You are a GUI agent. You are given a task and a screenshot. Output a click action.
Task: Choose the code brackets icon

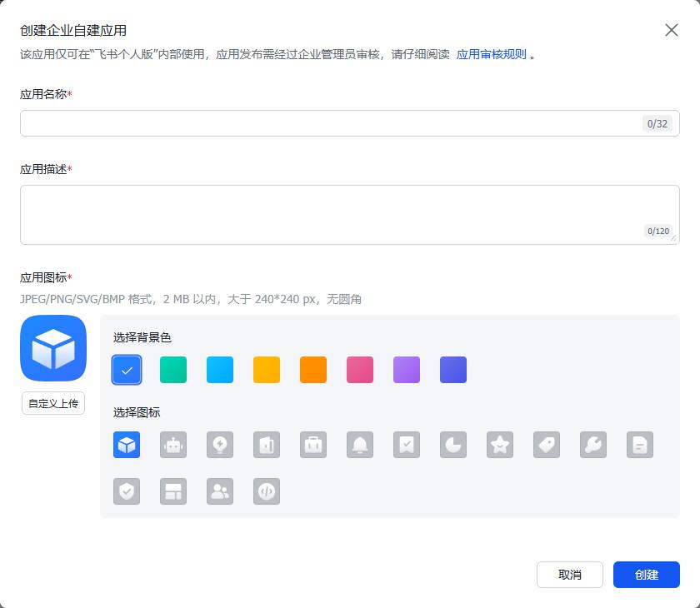pyautogui.click(x=267, y=491)
